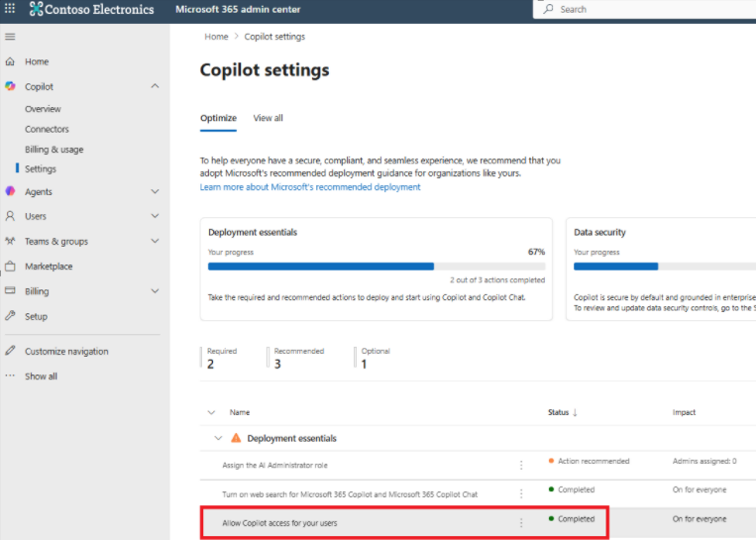Screen dimensions: 756x540
Task: Open Turn on web search for Microsoft 365 Copilot row
Action: [350, 494]
